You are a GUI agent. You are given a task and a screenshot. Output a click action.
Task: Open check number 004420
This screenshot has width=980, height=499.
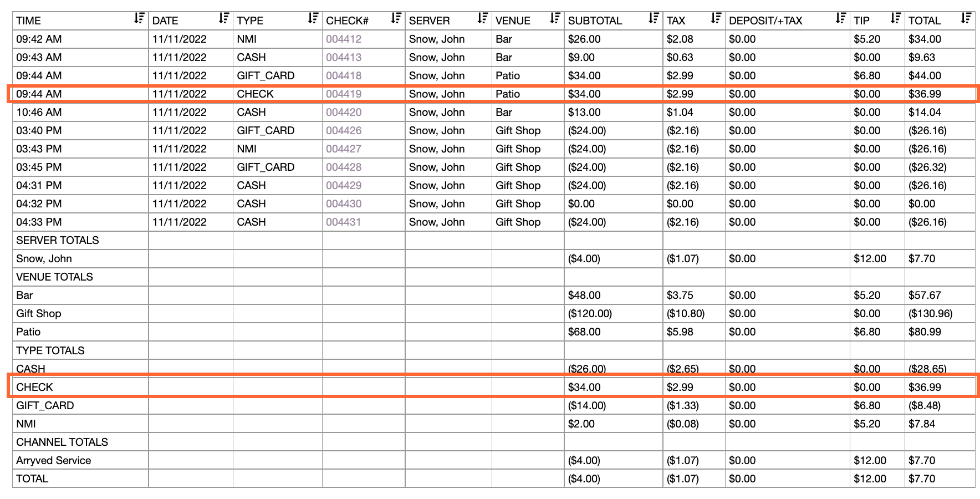click(x=344, y=112)
